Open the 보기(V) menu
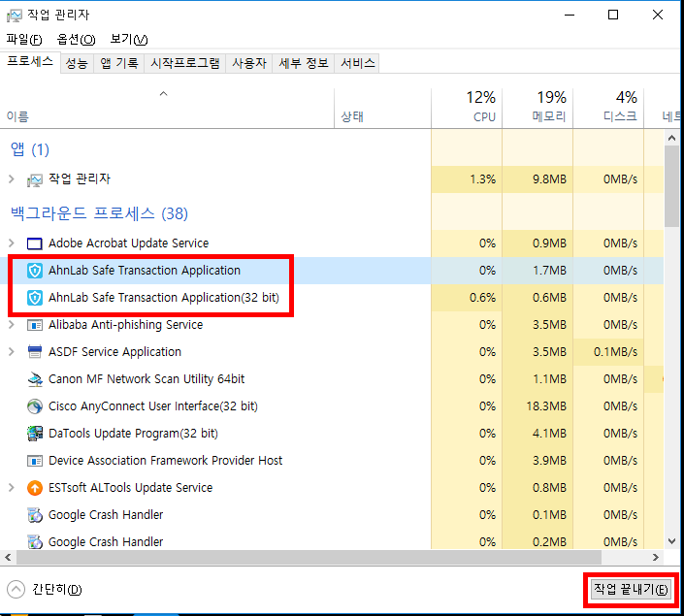Image resolution: width=684 pixels, height=616 pixels. tap(129, 40)
